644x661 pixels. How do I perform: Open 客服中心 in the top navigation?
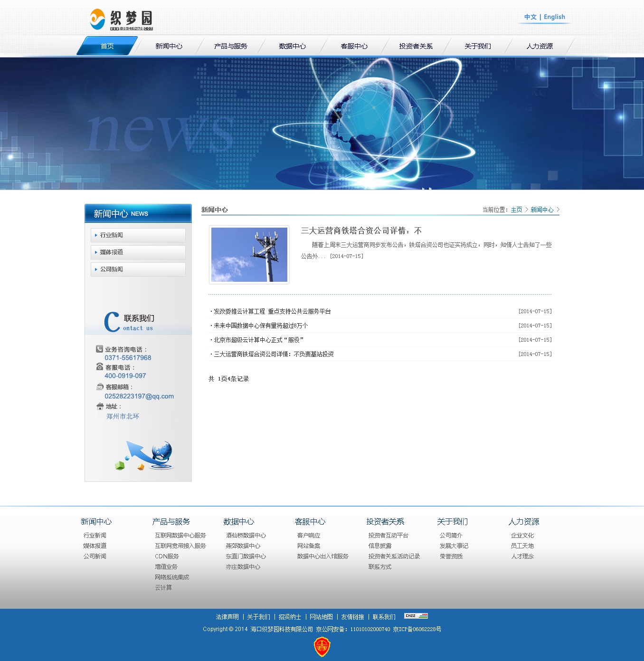[354, 46]
